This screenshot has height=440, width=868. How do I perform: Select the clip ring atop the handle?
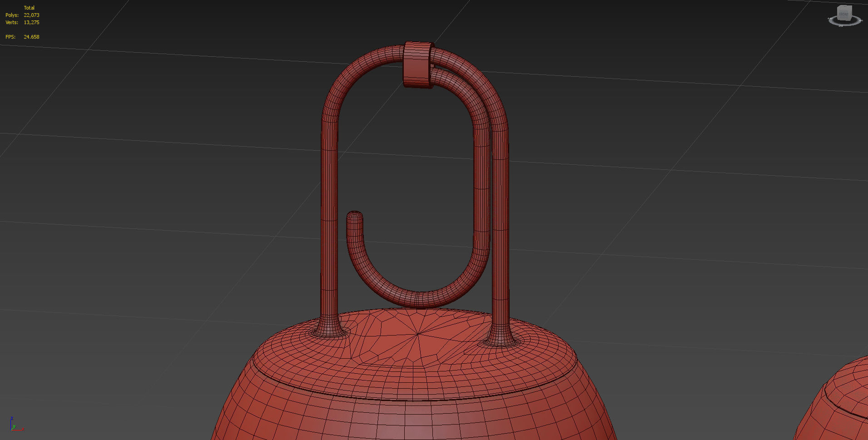tap(417, 64)
